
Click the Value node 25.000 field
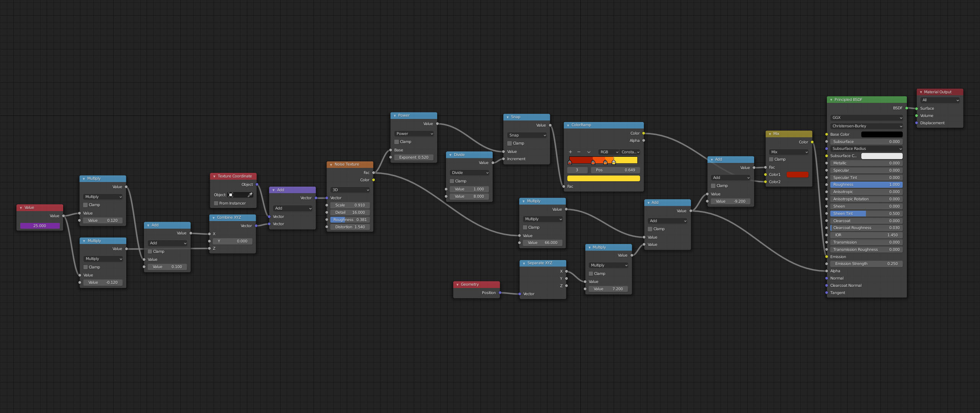coord(40,226)
